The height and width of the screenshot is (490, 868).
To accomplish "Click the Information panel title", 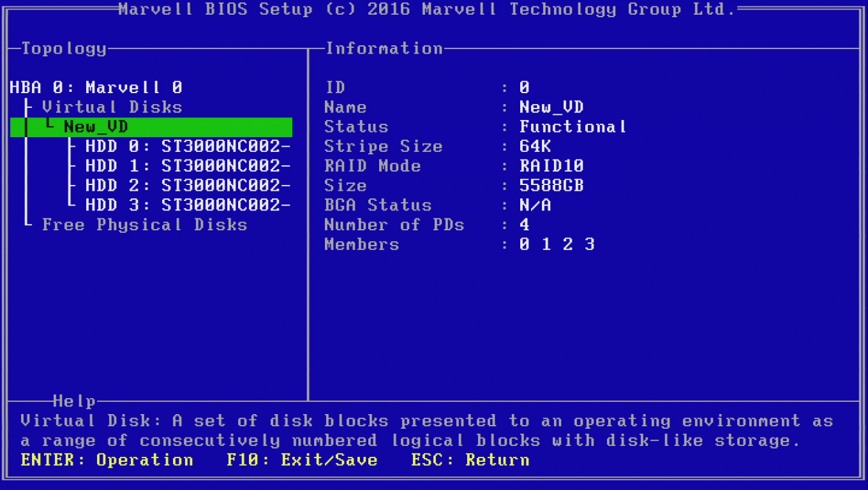I will 384,48.
